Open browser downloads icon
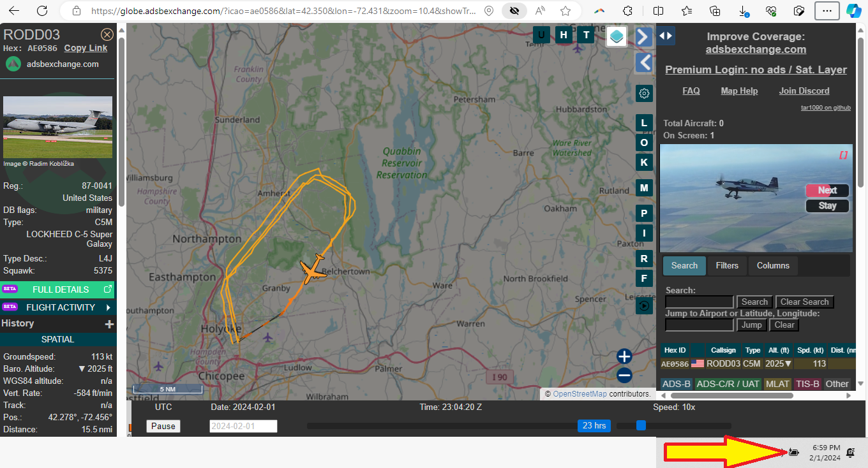 [x=744, y=11]
